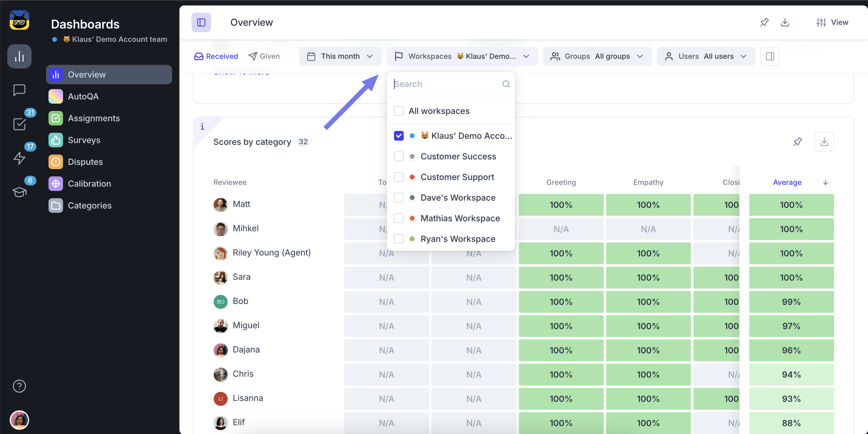
Task: Open the AutoQA section
Action: coord(84,96)
